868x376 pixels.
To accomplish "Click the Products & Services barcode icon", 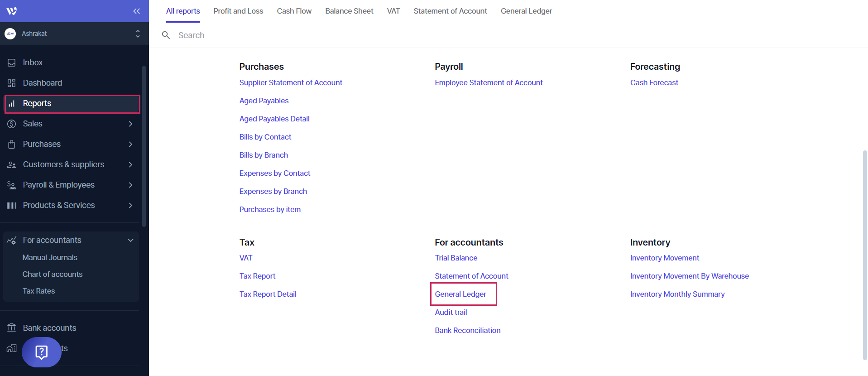I will [12, 205].
